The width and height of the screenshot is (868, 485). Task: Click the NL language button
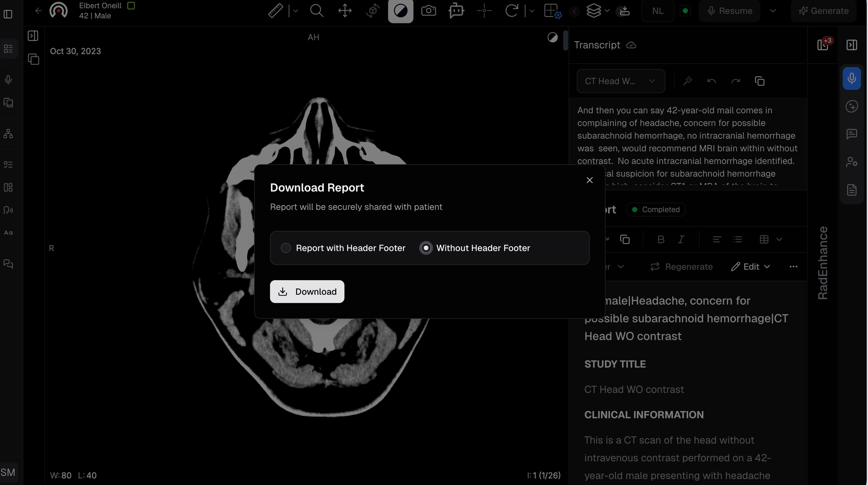[658, 11]
